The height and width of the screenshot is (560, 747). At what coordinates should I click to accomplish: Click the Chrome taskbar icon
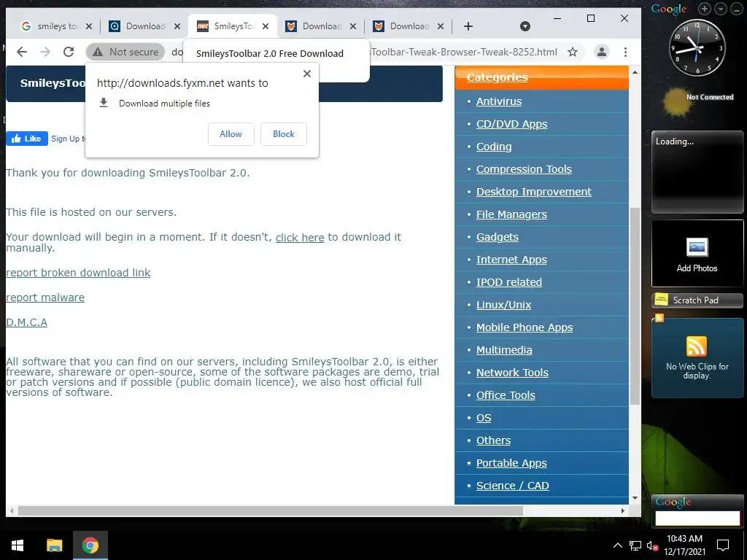[x=90, y=545]
